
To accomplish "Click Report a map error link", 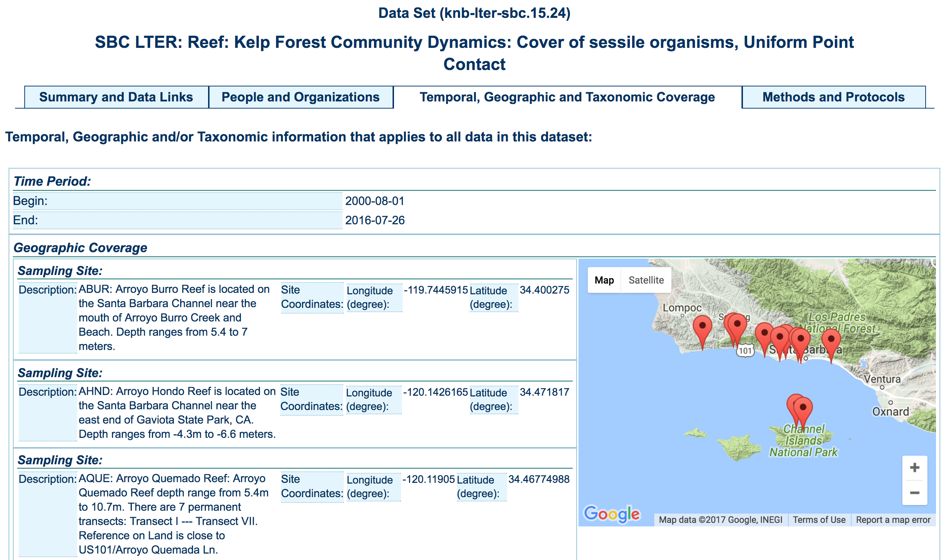I will coord(893,520).
